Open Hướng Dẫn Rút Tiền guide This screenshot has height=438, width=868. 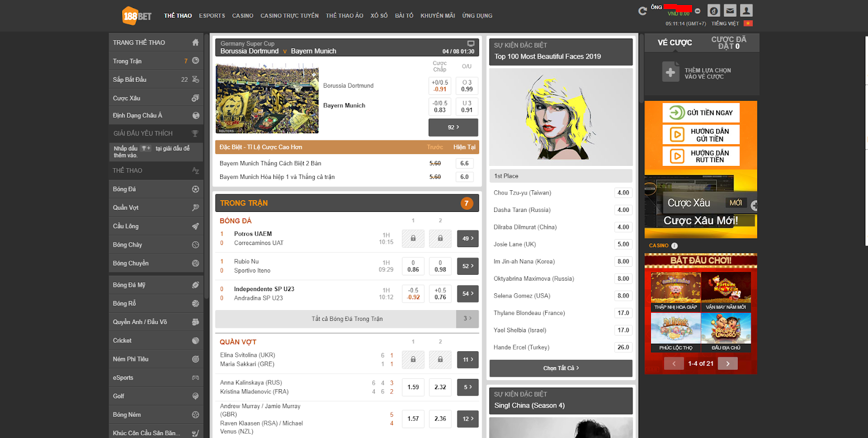point(701,157)
